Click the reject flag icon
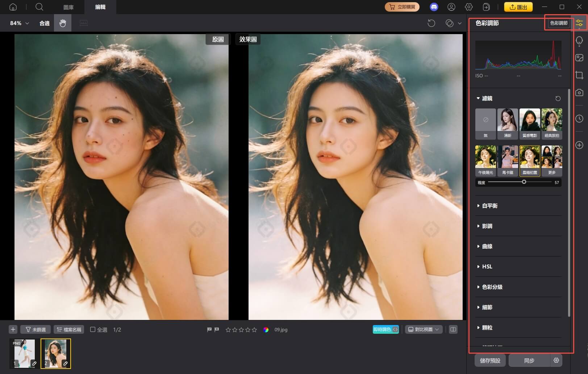Image resolution: width=588 pixels, height=374 pixels. pos(217,330)
